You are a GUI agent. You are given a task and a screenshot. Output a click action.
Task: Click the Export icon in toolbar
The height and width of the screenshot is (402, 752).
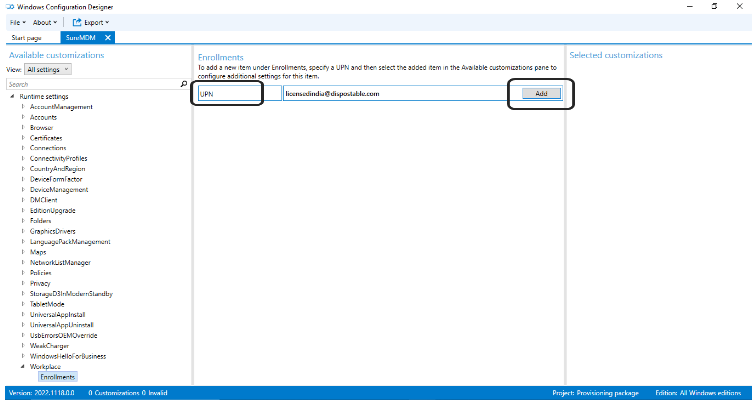77,23
